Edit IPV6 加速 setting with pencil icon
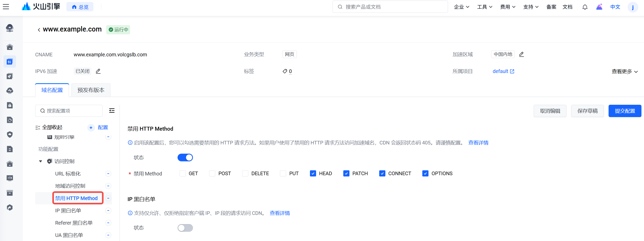This screenshot has width=644, height=241. coord(98,71)
